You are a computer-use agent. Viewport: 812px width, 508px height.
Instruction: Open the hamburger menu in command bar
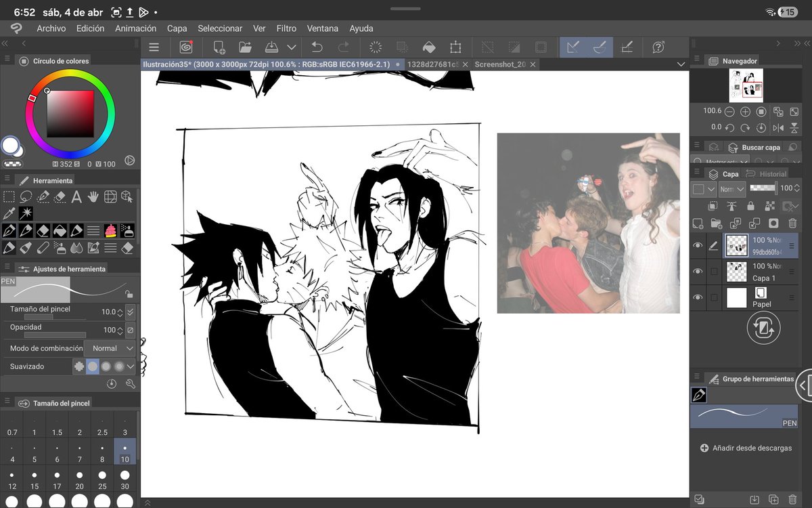point(154,47)
